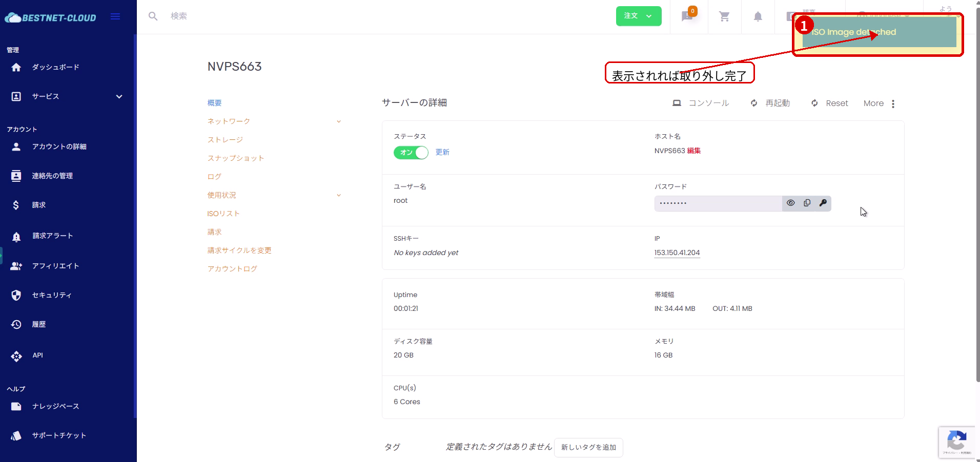Edit hostname via 編集 link
Screen dimensions: 980x462
pos(693,150)
